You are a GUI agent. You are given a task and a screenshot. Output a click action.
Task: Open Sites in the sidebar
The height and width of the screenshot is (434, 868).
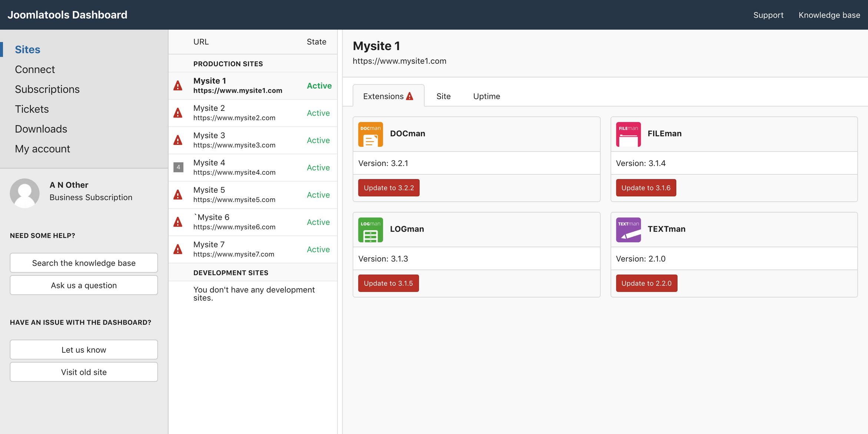tap(27, 49)
